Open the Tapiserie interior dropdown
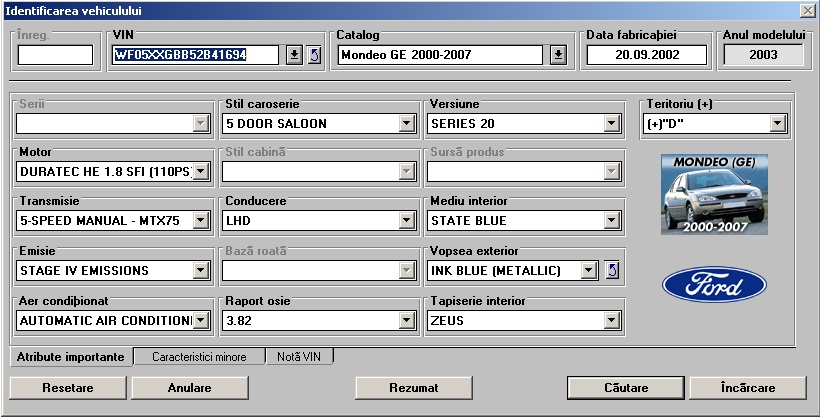 click(610, 321)
